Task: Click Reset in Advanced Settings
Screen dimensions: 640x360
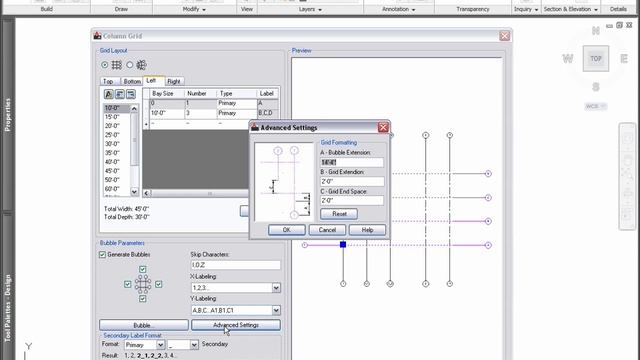Action: pos(339,214)
